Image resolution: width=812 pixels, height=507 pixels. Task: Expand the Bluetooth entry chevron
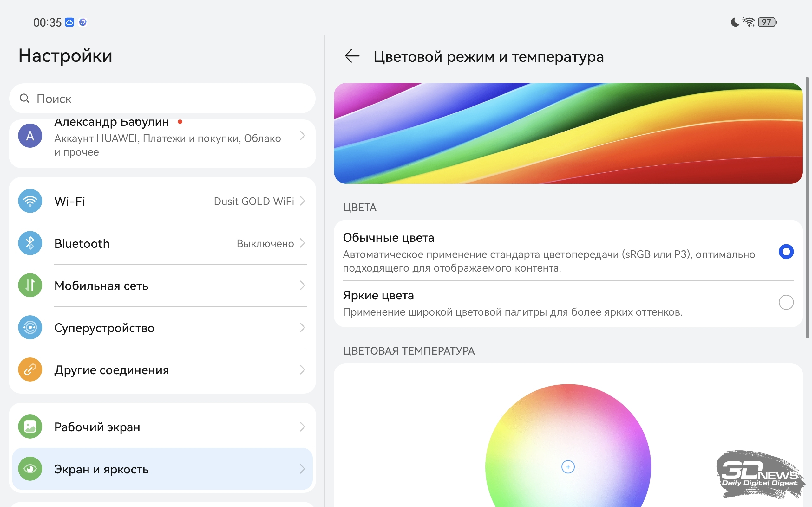302,243
